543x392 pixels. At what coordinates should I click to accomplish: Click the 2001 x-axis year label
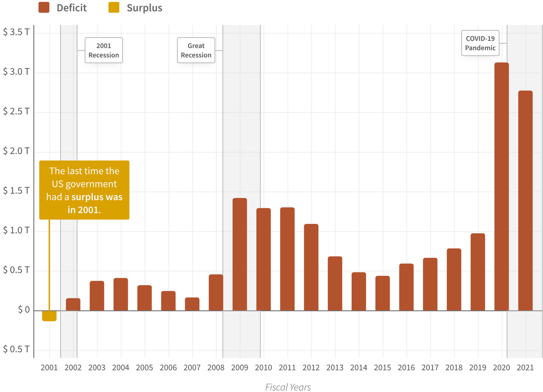(49, 368)
